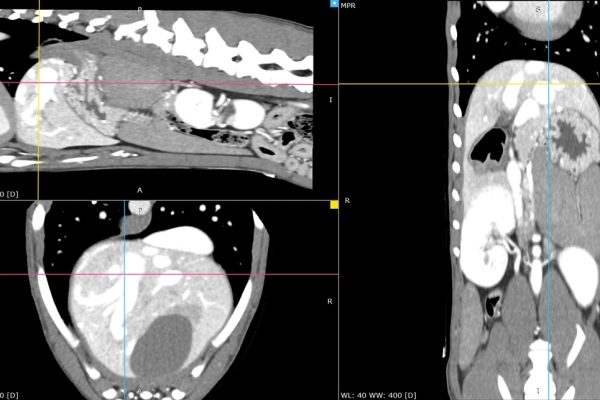
Task: Select the MPR label text
Action: (348, 5)
